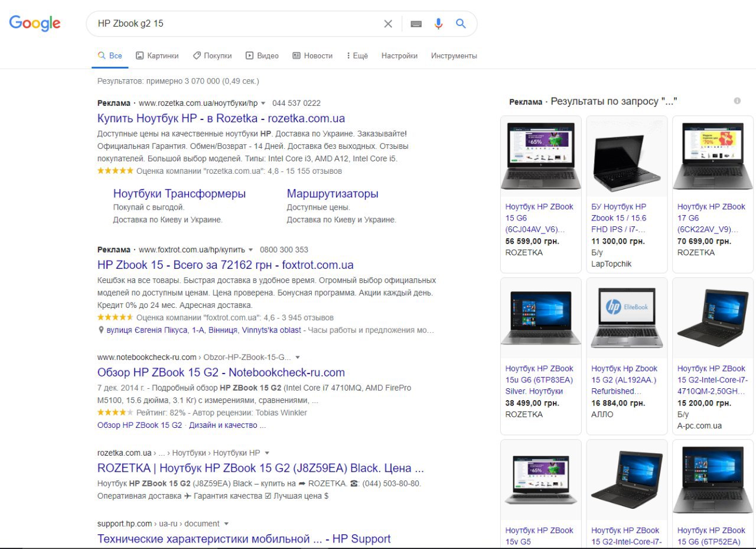The width and height of the screenshot is (756, 549).
Task: Click the ZBook 15u G6 (6TP83EA) Silver image
Action: tap(540, 318)
